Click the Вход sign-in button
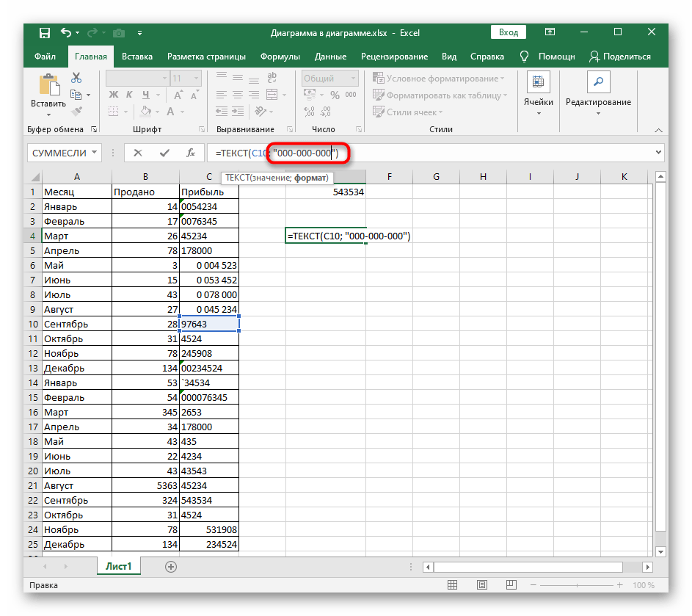 (x=509, y=32)
